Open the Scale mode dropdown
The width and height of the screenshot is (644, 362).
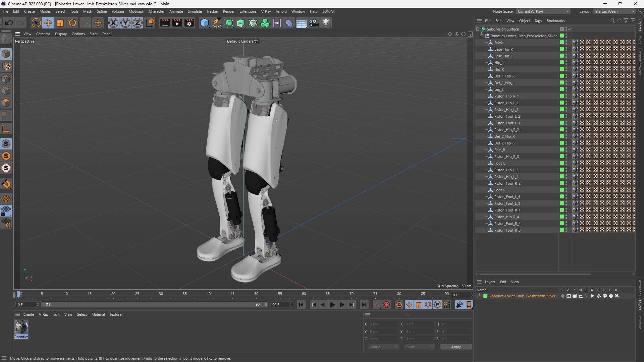point(420,347)
